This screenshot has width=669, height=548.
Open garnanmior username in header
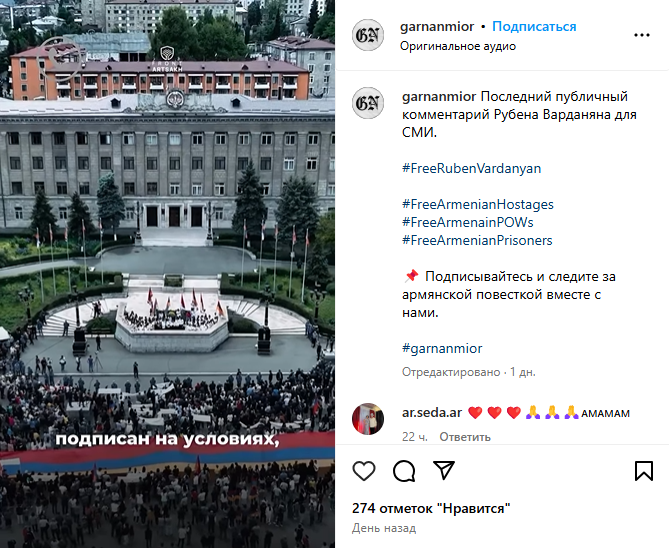click(x=437, y=26)
